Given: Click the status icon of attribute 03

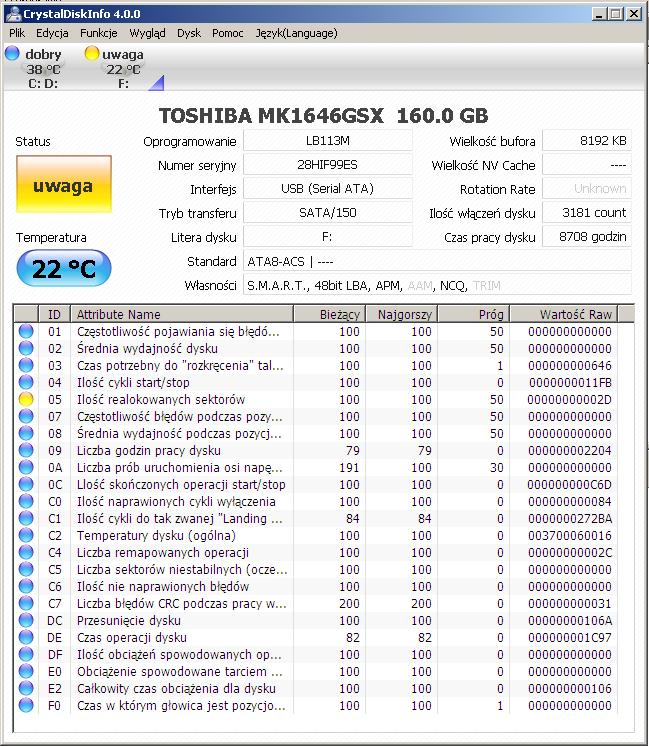Looking at the screenshot, I should pyautogui.click(x=26, y=365).
